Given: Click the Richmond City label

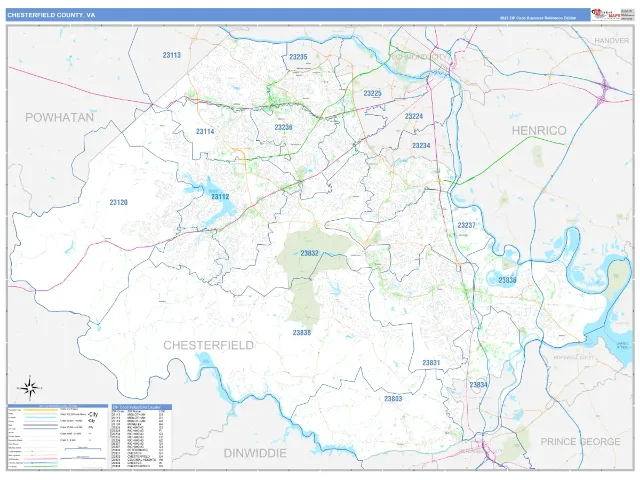Looking at the screenshot, I should pyautogui.click(x=419, y=57).
